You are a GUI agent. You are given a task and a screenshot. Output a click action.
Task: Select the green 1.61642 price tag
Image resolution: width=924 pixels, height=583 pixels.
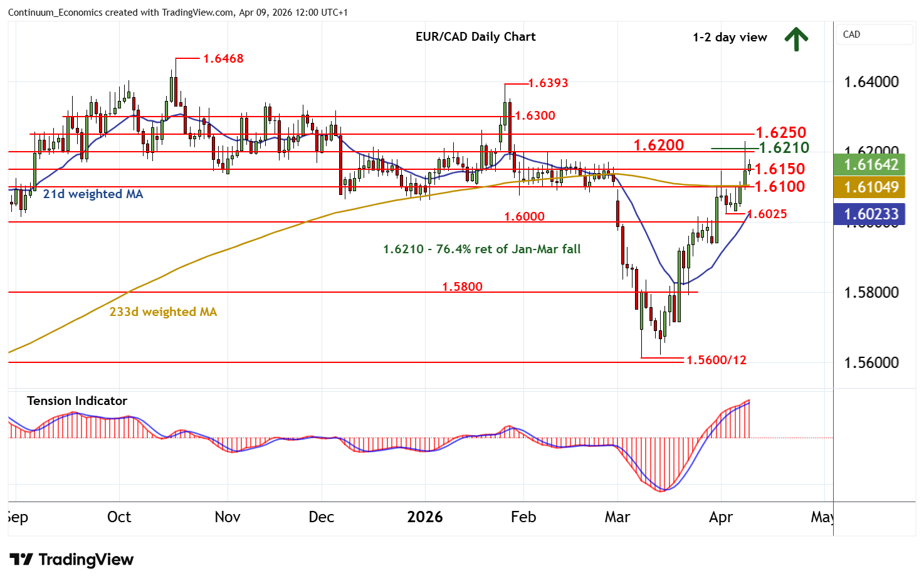871,165
